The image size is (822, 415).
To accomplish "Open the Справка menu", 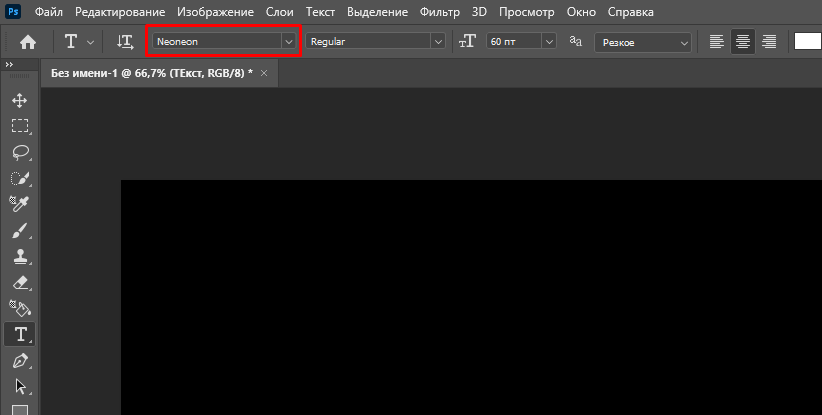I will point(631,12).
